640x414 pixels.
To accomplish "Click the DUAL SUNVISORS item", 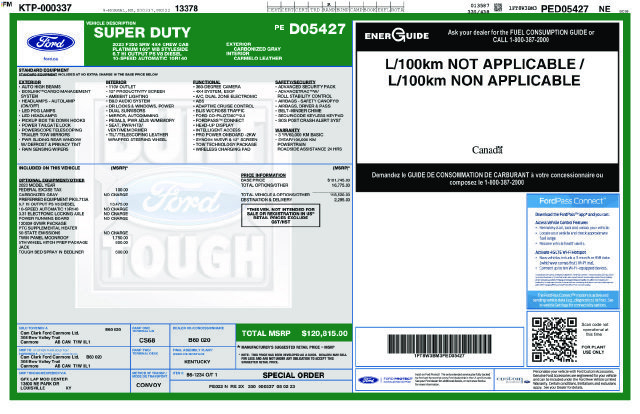I will [x=125, y=111].
